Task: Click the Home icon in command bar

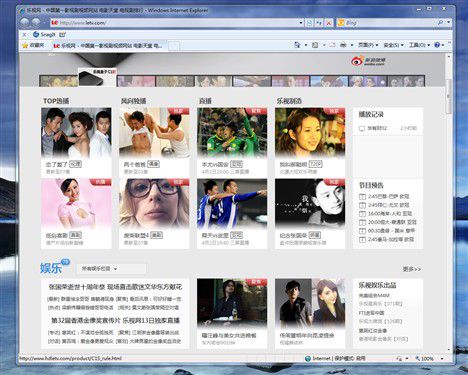Action: tap(297, 45)
